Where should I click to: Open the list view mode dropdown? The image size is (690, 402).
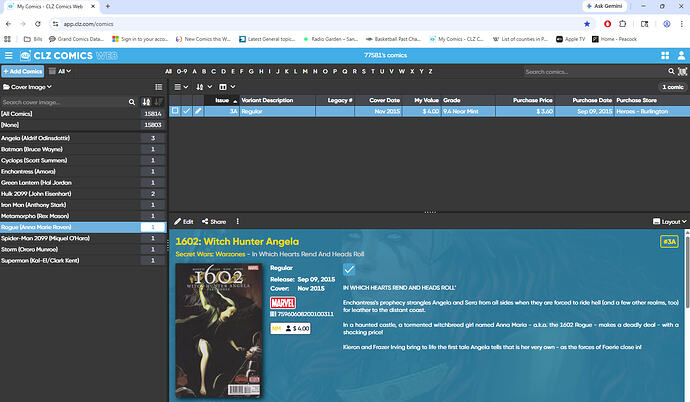click(x=181, y=87)
